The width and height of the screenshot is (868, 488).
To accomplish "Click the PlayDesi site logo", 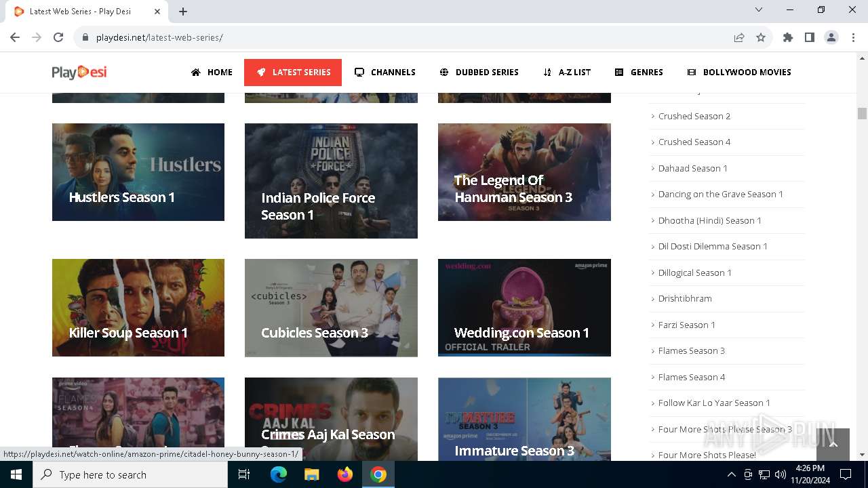I will pos(79,72).
